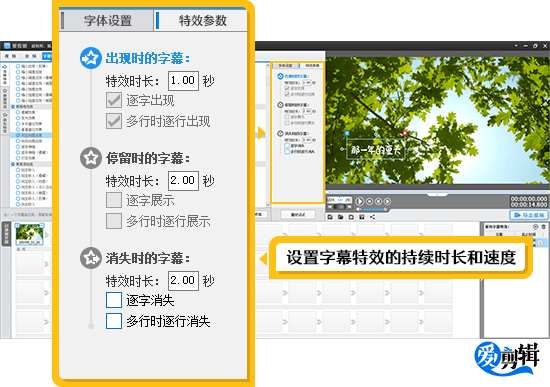The image size is (550, 387).
Task: Check the 多行时逐行展示 checkbox
Action: point(114,221)
